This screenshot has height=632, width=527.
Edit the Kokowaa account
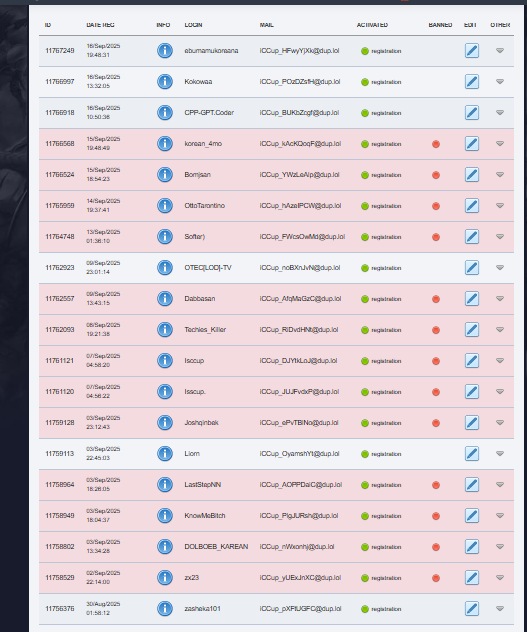click(x=472, y=82)
